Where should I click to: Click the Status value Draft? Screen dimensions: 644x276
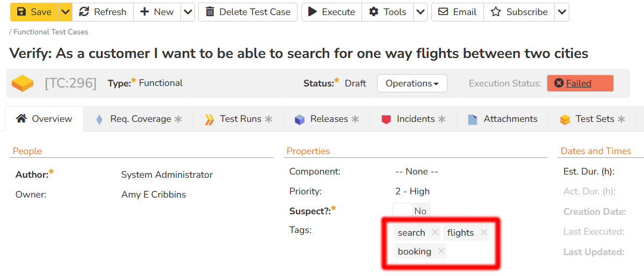click(x=355, y=83)
